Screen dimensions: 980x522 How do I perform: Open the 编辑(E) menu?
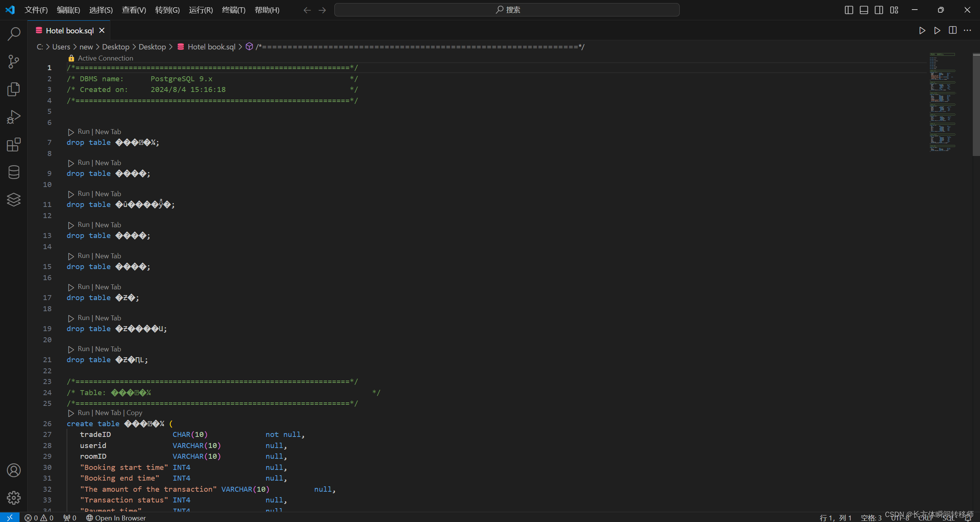[x=69, y=10]
